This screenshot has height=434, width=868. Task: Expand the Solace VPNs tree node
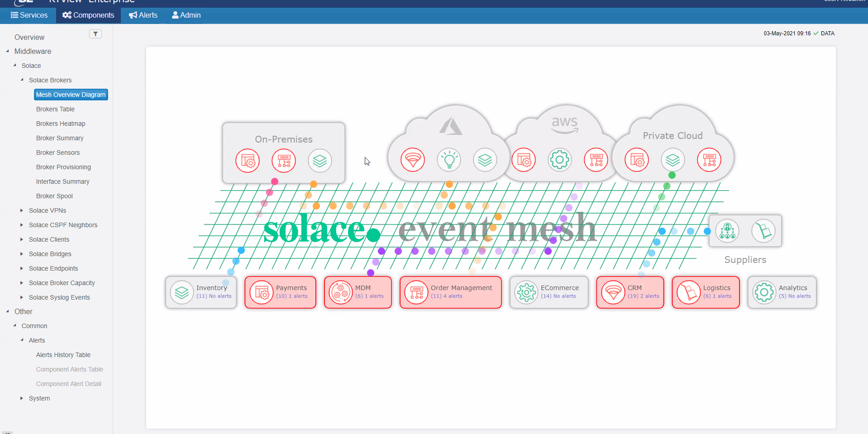click(21, 210)
